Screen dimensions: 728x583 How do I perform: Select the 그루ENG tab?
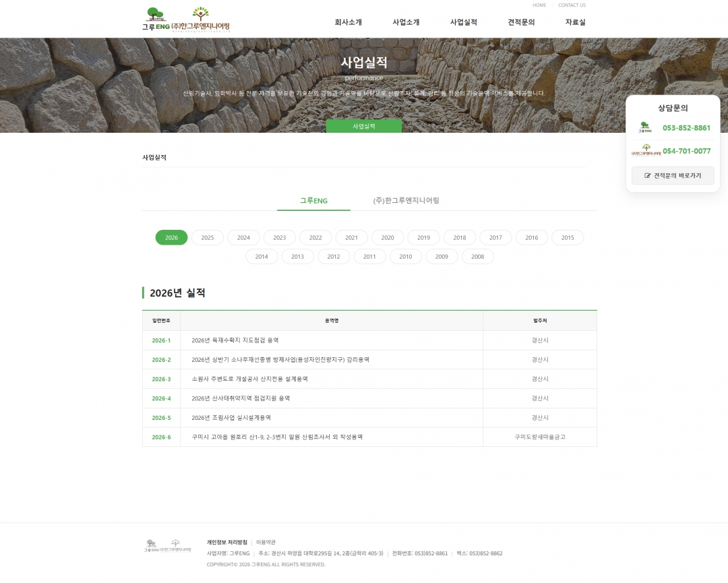click(313, 201)
